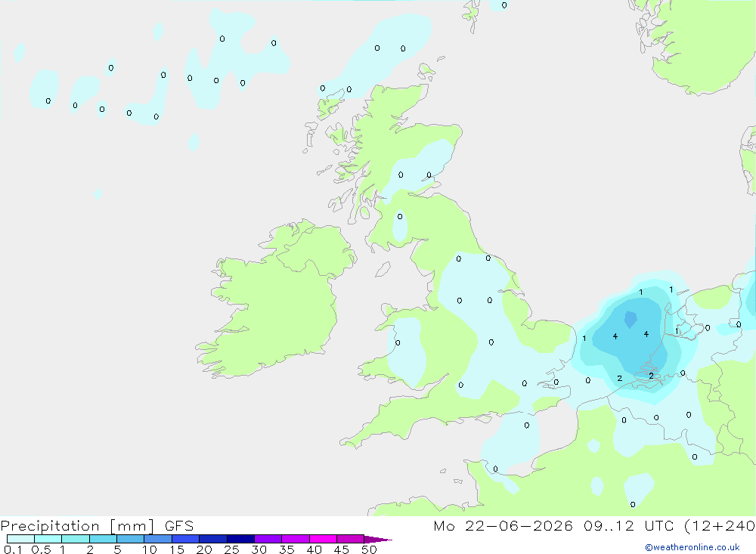Select the 10–15 mm legend swatch

point(158,539)
